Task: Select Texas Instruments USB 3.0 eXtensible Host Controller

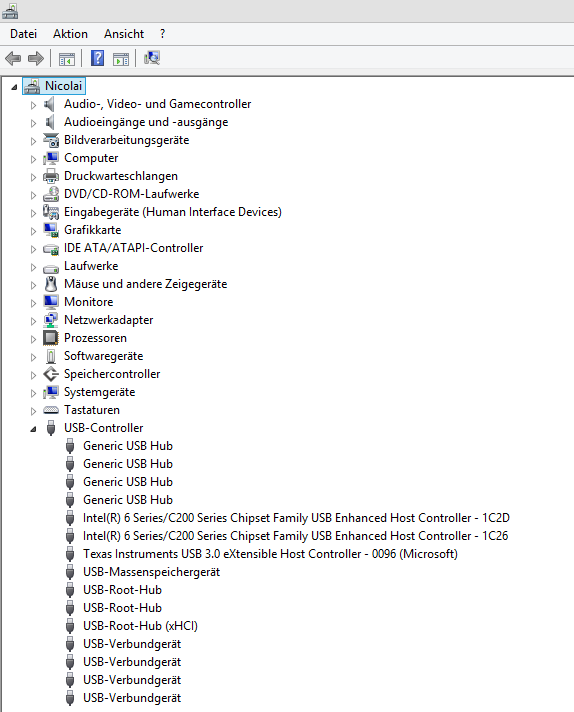Action: pyautogui.click(x=270, y=554)
